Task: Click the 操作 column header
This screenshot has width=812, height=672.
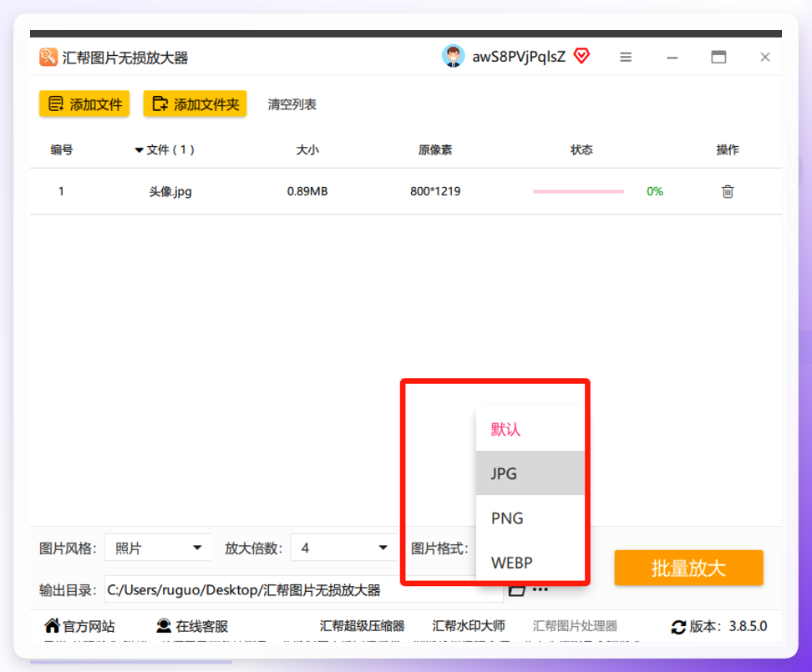Action: [728, 150]
